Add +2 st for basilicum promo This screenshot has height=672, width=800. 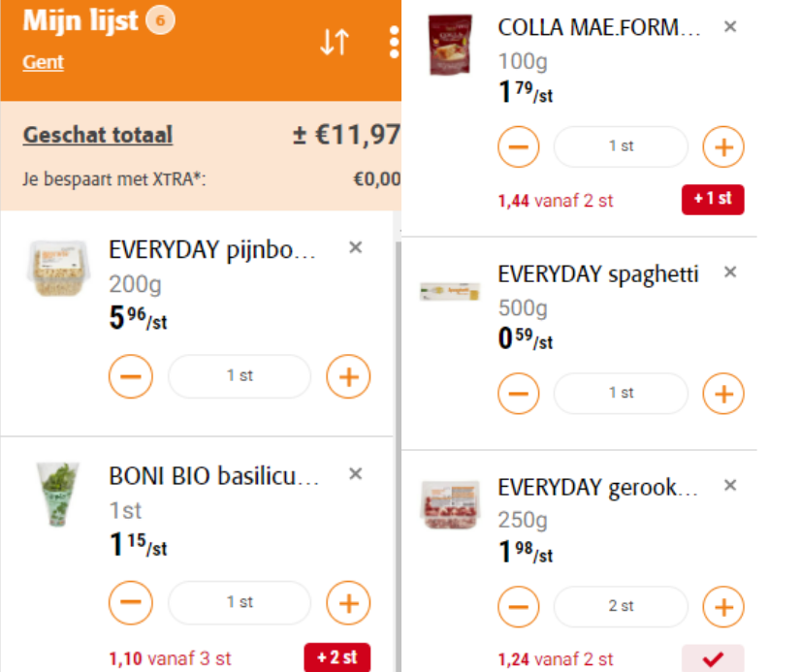pyautogui.click(x=337, y=657)
